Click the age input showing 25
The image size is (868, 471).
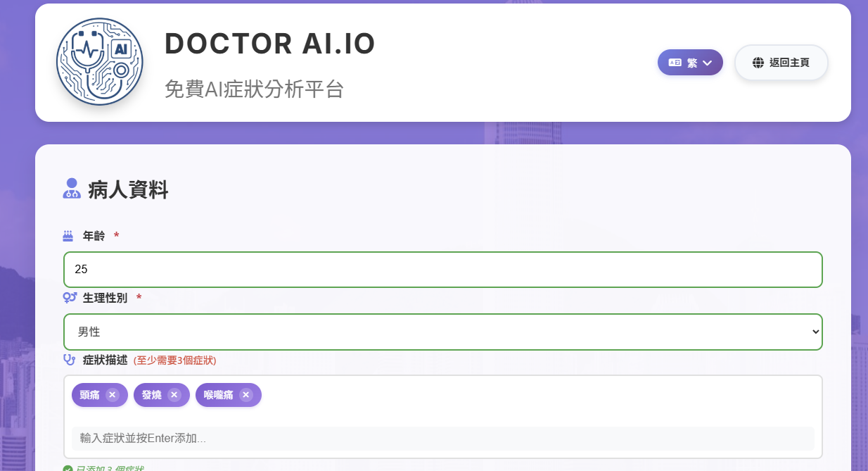pos(442,269)
